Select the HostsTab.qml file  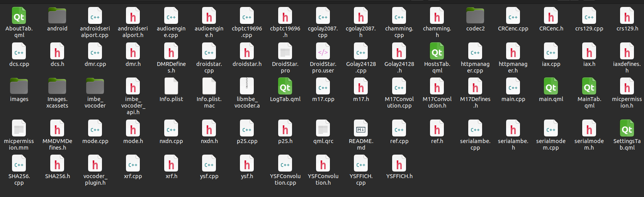437,52
